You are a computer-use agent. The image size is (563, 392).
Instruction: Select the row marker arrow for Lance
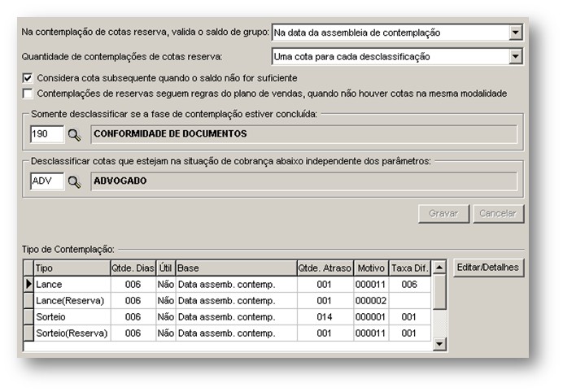tap(28, 285)
